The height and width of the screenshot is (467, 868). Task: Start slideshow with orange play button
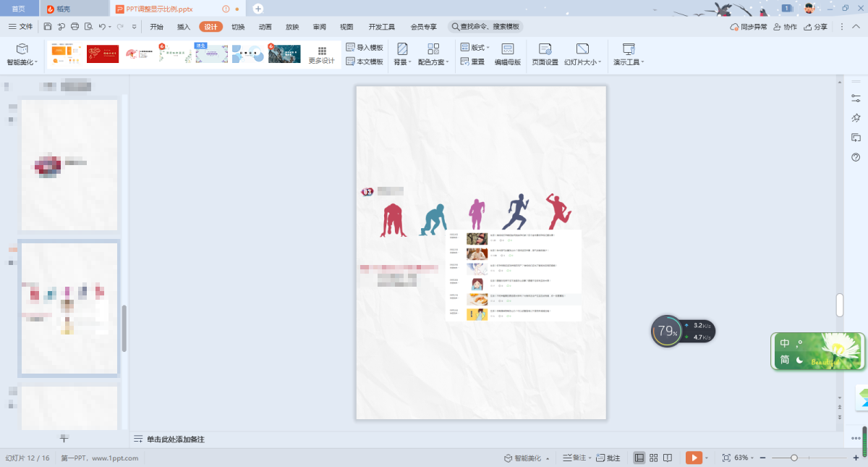point(693,458)
